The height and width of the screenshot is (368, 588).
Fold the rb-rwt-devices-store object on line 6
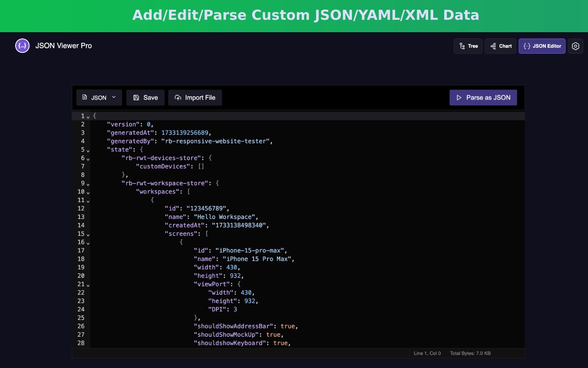[x=88, y=159]
